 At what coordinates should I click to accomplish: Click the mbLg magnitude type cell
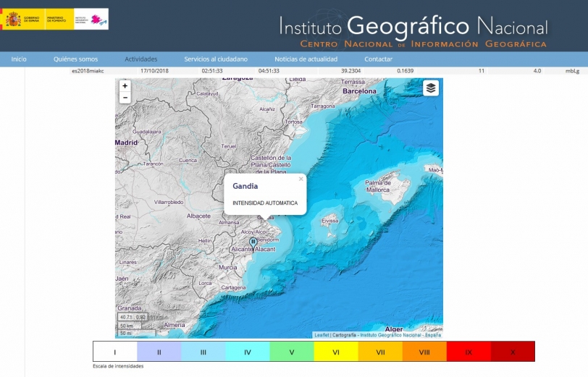point(572,71)
